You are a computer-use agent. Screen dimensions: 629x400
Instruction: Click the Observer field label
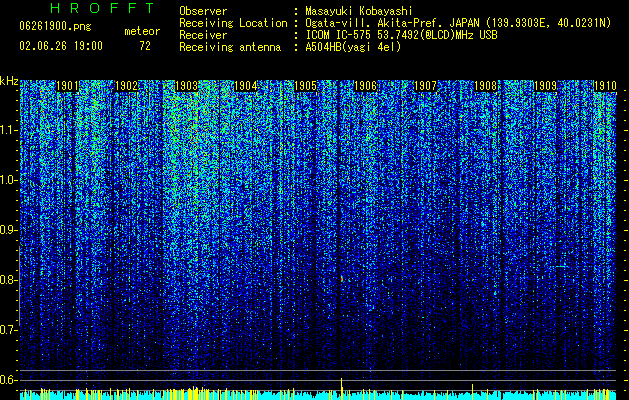[203, 11]
